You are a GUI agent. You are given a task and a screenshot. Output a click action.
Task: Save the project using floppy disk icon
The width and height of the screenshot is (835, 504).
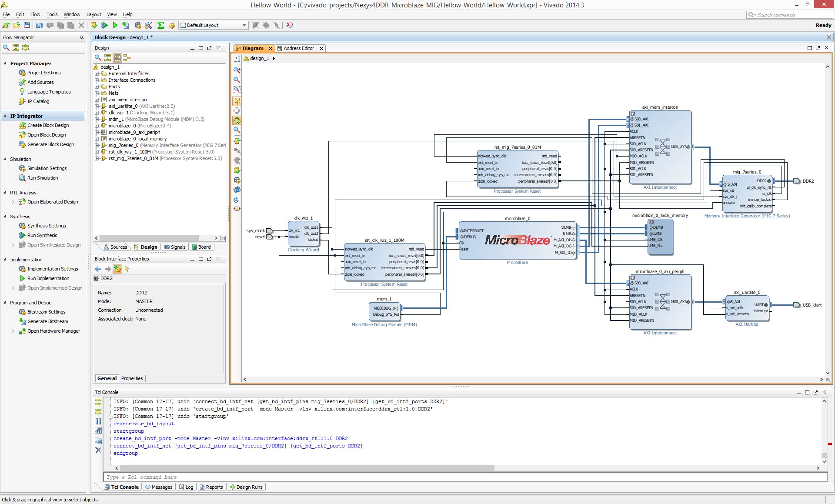tap(27, 25)
